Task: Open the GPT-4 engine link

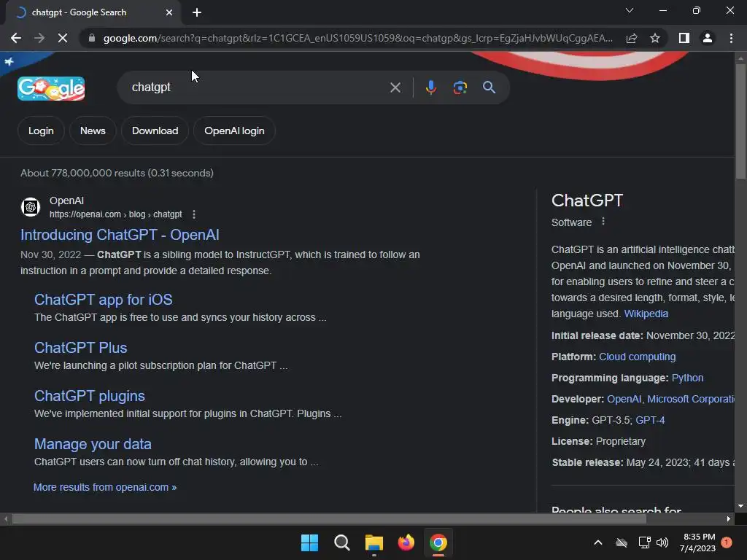Action: tap(650, 420)
